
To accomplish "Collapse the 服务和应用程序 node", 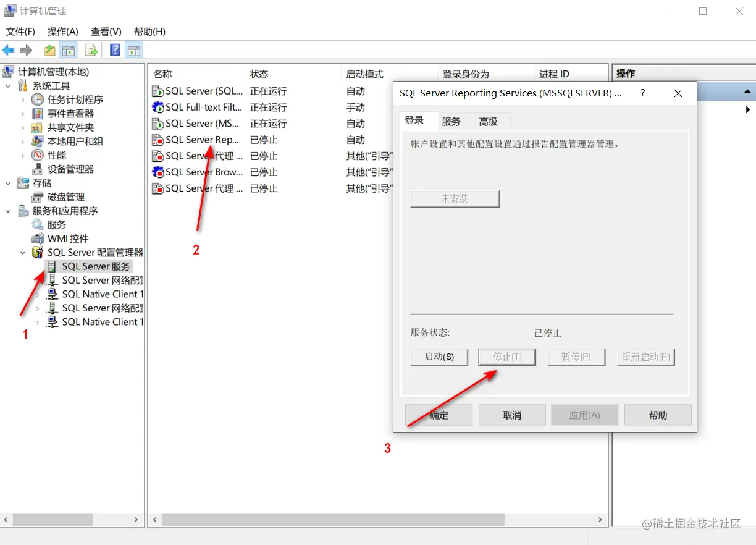I will pos(8,211).
